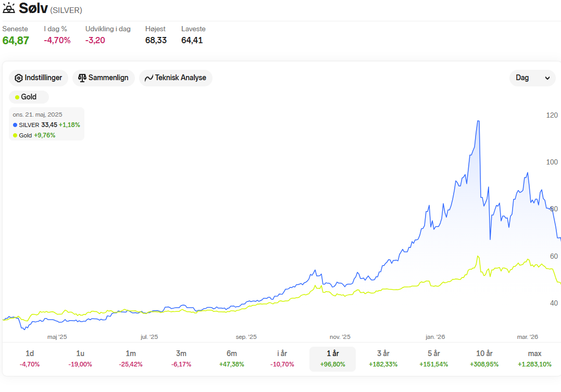
Task: Show the 5 år performance range
Action: 433,359
